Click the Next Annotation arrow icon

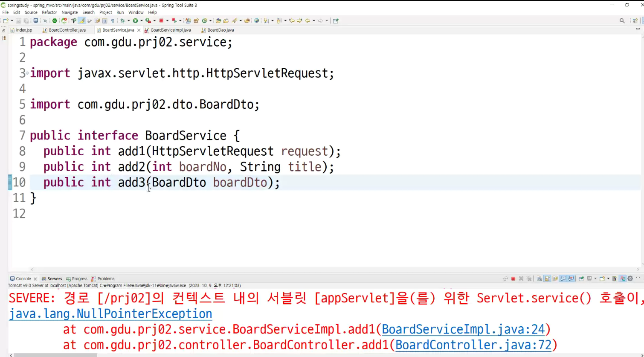coord(265,20)
